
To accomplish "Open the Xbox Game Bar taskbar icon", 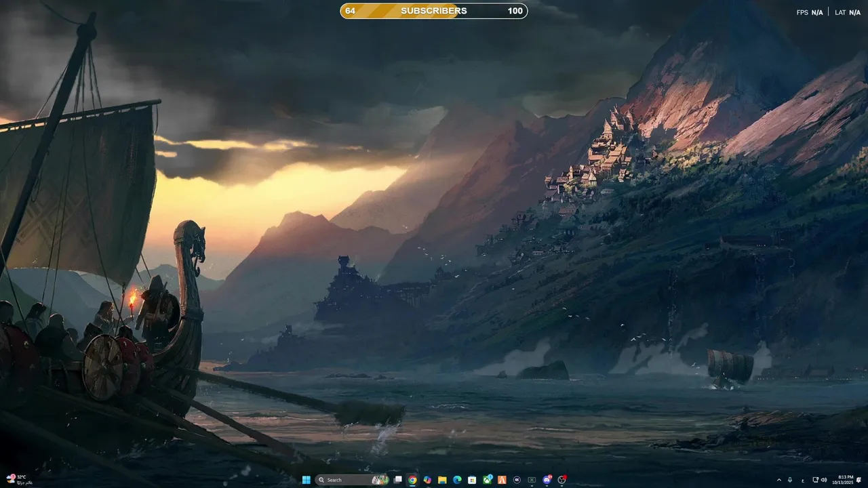I will tap(532, 480).
